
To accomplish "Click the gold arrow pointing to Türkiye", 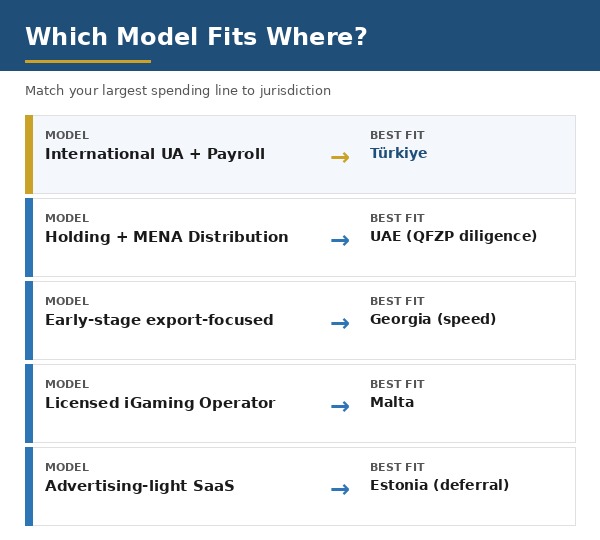I will click(x=340, y=157).
